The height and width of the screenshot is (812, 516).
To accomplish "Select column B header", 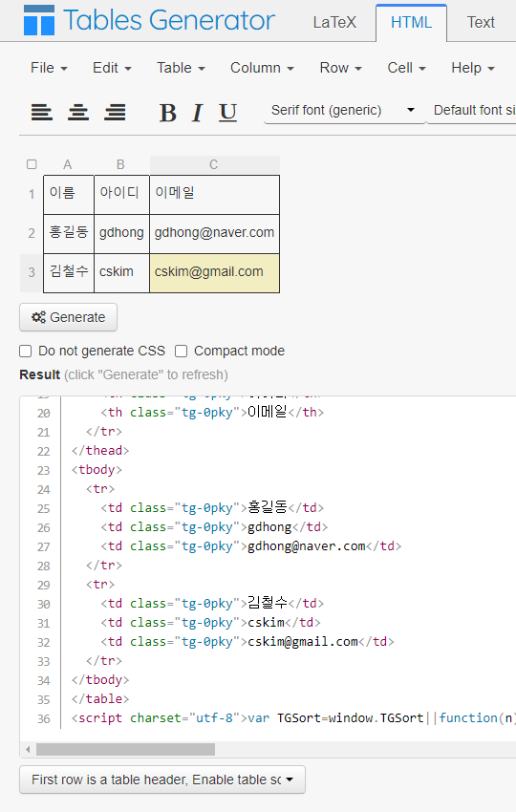I will 120,164.
